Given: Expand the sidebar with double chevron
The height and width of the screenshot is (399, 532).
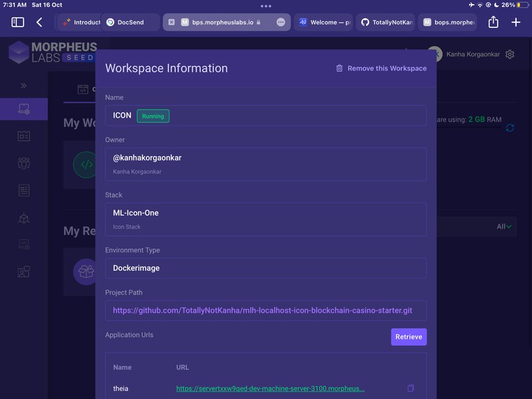Looking at the screenshot, I should (x=24, y=86).
